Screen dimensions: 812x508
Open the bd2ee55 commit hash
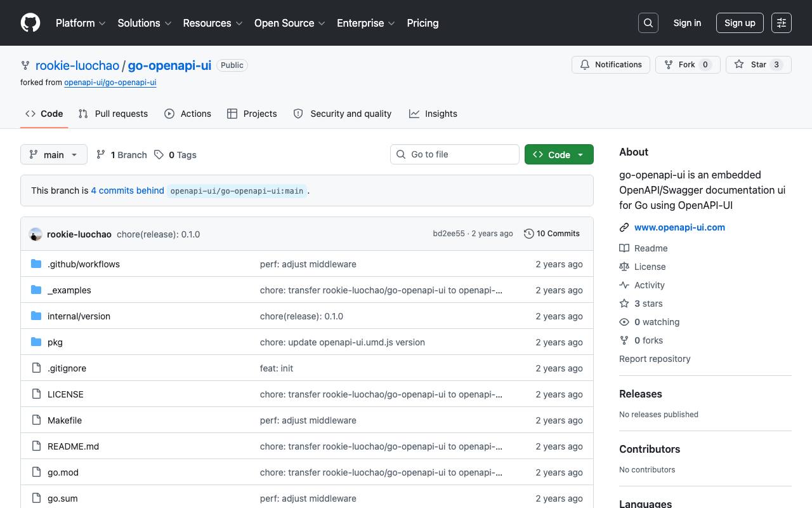coord(449,234)
